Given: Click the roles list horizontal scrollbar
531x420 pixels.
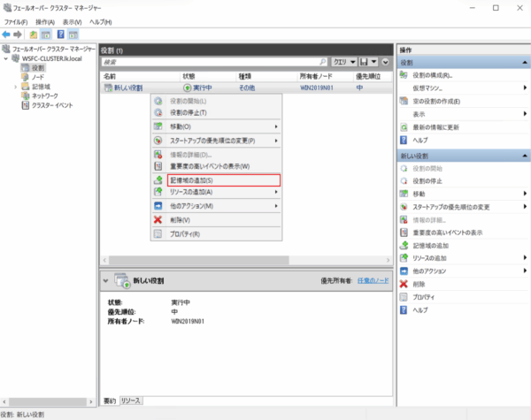Looking at the screenshot, I should coord(199,260).
